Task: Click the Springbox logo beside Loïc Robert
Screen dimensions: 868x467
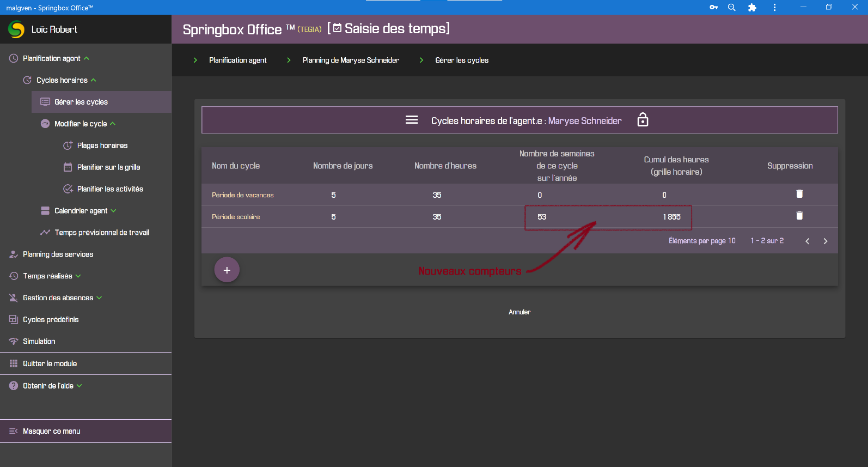Action: (x=16, y=29)
